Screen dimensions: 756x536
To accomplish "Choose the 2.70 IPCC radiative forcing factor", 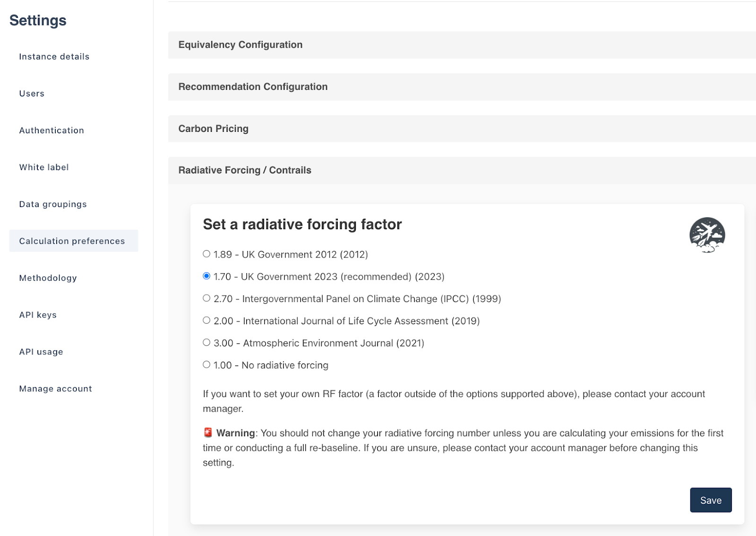I will pos(206,298).
